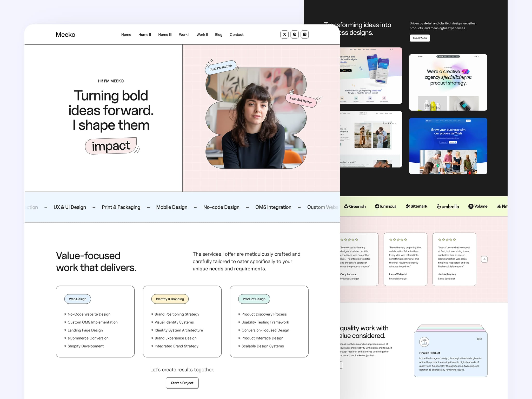Click 'Product Interface Design' list item

click(262, 338)
